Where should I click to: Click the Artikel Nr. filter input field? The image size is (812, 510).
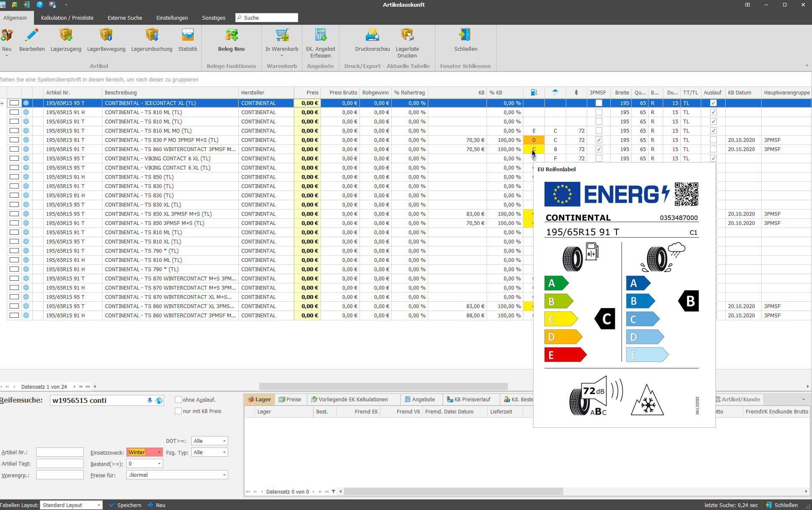point(60,452)
